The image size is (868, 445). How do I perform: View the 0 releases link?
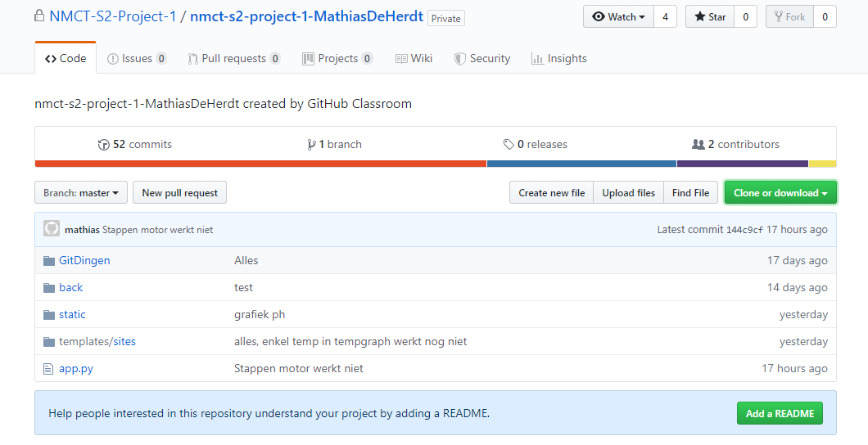536,144
